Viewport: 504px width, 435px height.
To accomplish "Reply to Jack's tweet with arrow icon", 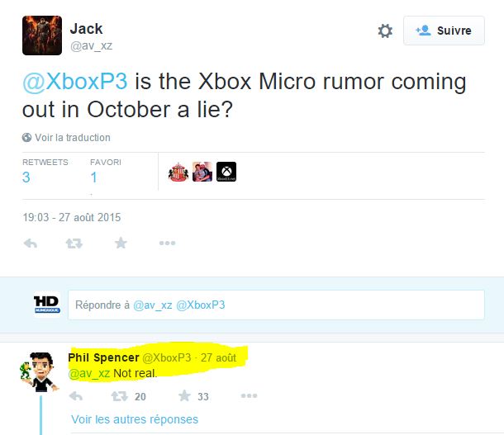I will coord(31,244).
